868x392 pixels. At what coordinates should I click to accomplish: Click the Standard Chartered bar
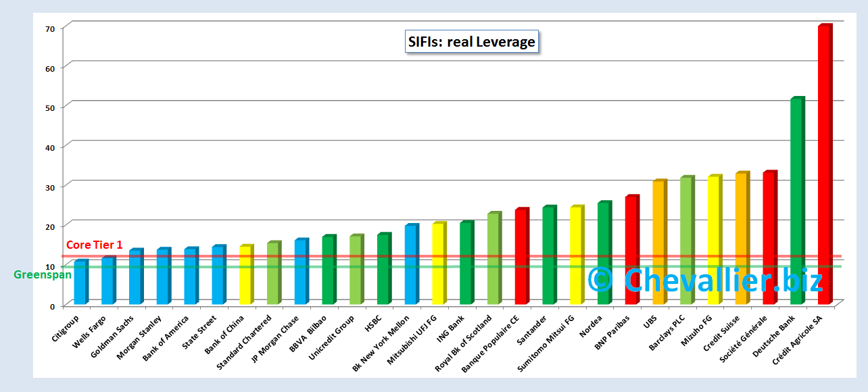[x=274, y=272]
